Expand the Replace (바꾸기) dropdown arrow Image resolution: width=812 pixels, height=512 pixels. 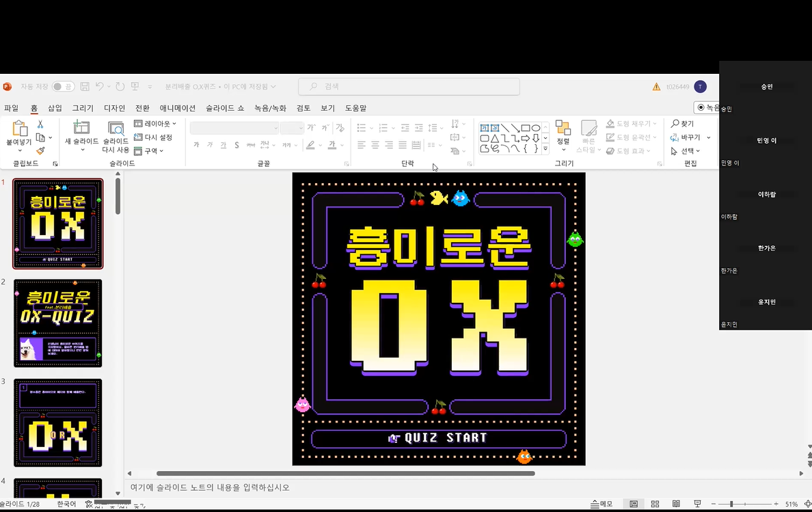(x=708, y=137)
